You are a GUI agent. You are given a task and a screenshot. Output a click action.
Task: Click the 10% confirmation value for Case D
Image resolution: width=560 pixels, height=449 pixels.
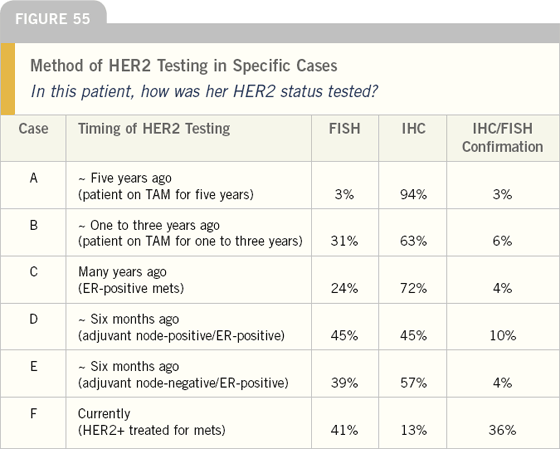click(502, 335)
